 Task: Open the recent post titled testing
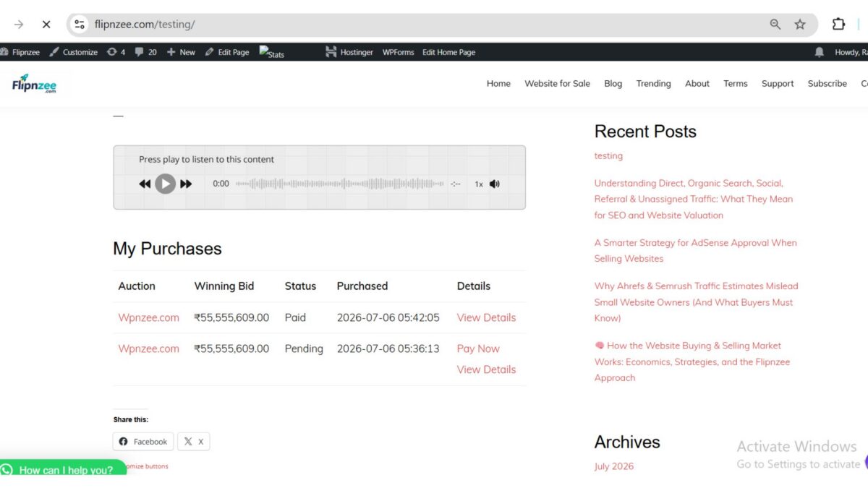pos(608,155)
